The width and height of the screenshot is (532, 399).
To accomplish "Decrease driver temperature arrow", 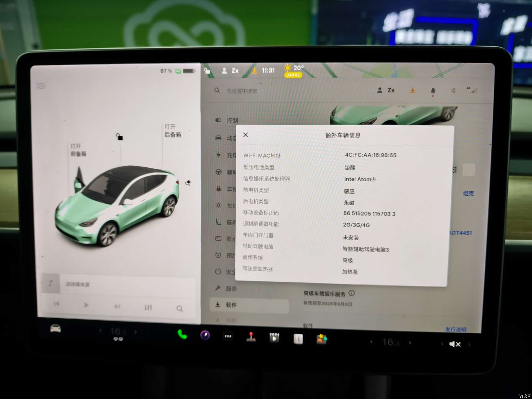I will (x=100, y=330).
